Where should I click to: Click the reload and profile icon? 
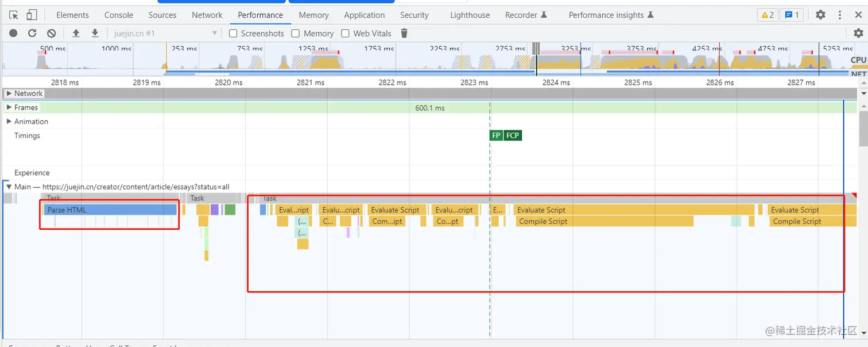32,33
